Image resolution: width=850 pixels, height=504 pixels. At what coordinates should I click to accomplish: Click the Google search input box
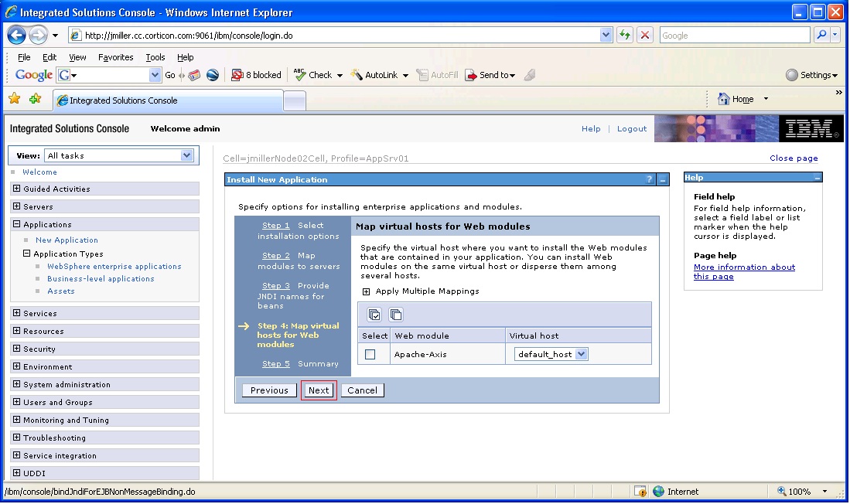pyautogui.click(x=735, y=36)
